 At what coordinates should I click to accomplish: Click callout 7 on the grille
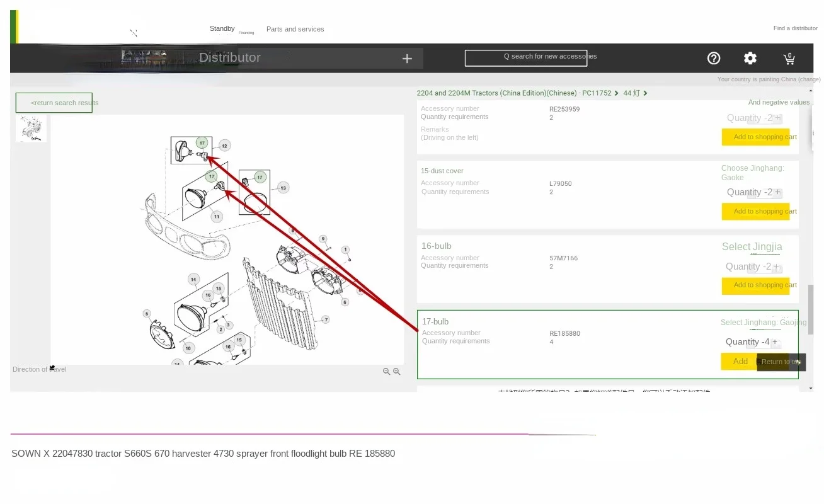326,319
